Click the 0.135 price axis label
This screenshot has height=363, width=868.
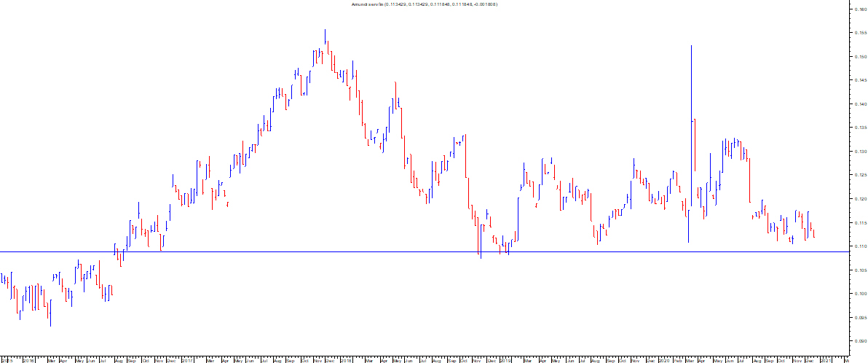coord(859,128)
